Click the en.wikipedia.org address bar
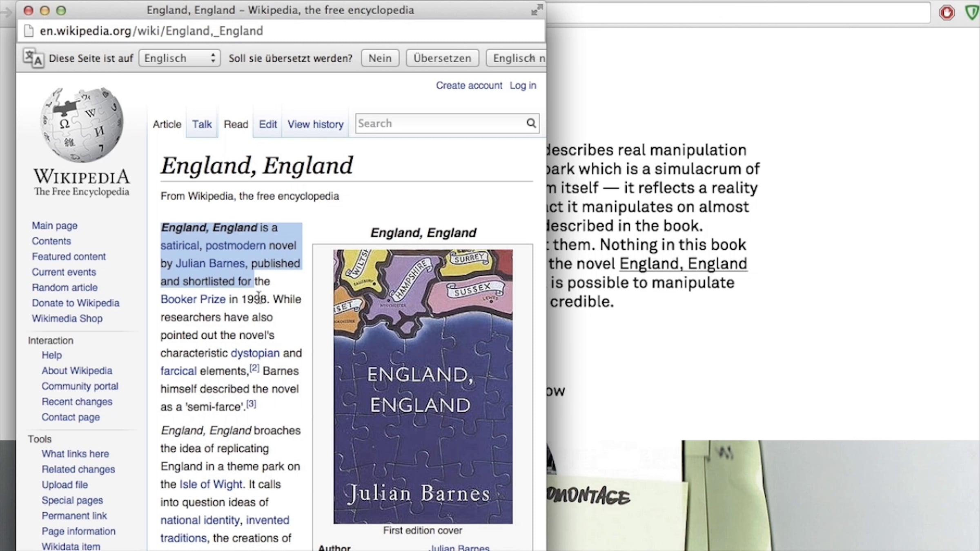The image size is (980, 551). (282, 31)
